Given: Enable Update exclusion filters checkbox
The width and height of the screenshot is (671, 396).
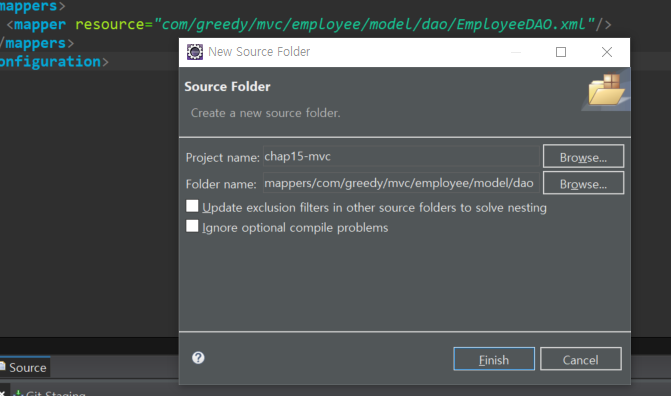Looking at the screenshot, I should pyautogui.click(x=192, y=206).
